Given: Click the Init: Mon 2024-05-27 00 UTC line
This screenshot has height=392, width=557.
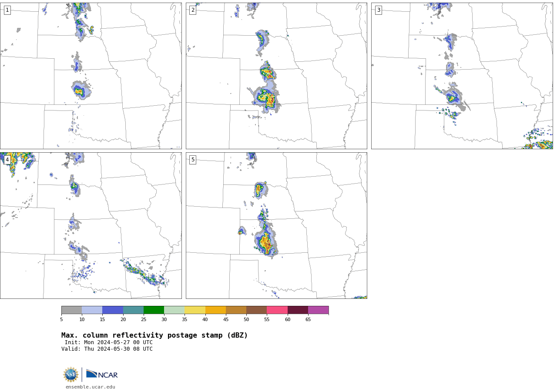Looking at the screenshot, I should pos(109,342).
